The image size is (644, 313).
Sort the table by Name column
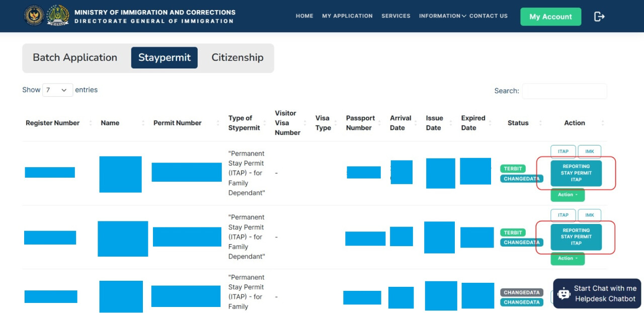coord(143,123)
